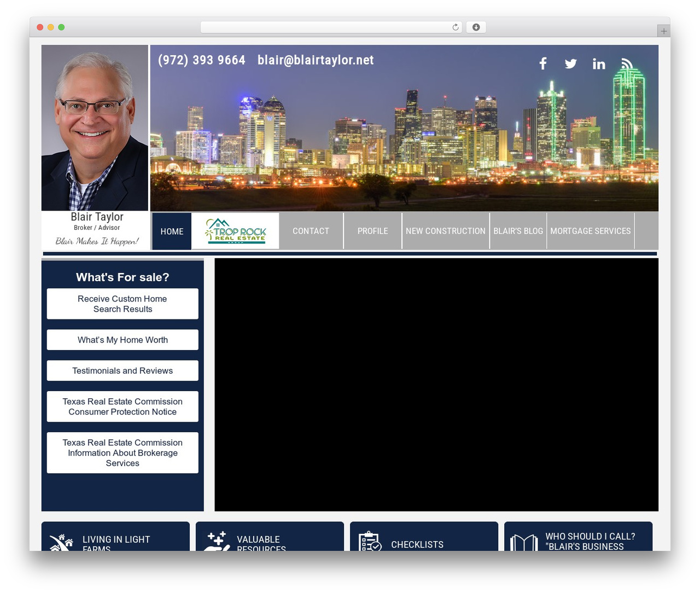Click Receive Custom Home Search Results

[122, 304]
